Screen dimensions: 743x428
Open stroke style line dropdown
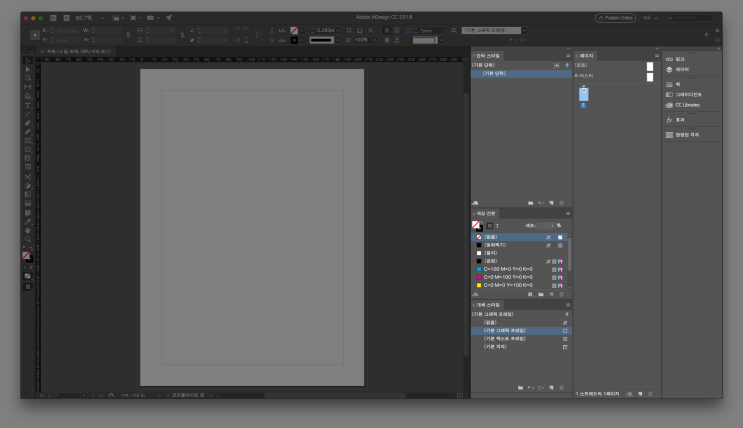[x=337, y=40]
